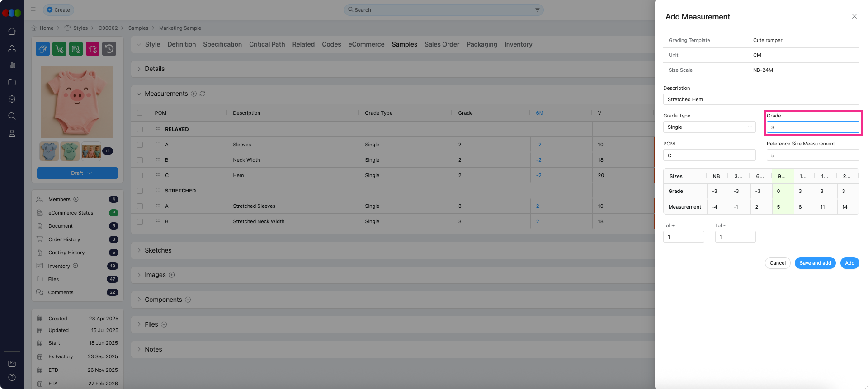
Task: Open the analytics bar chart sidebar icon
Action: click(x=12, y=66)
